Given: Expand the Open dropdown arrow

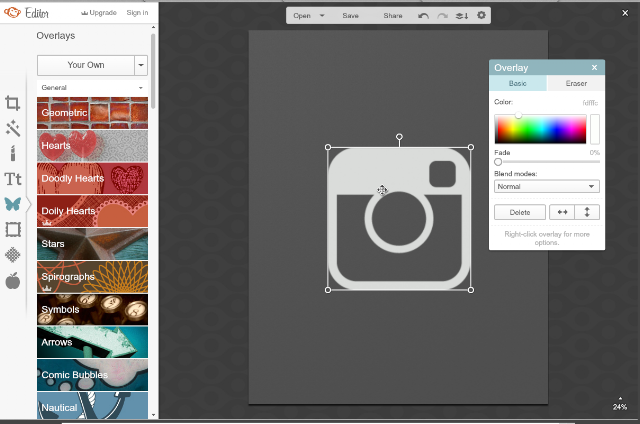Looking at the screenshot, I should point(322,16).
